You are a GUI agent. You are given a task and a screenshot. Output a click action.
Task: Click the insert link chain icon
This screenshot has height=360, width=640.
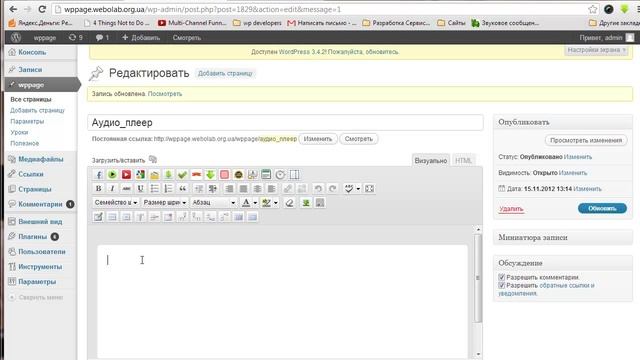288,189
